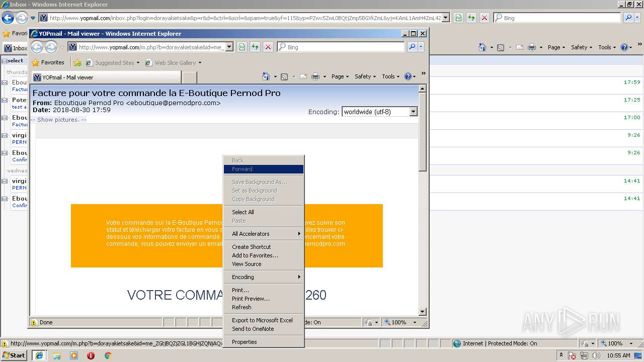This screenshot has width=644, height=362.
Task: Click Print icon in Mail viewer toolbar
Action: coord(315,76)
